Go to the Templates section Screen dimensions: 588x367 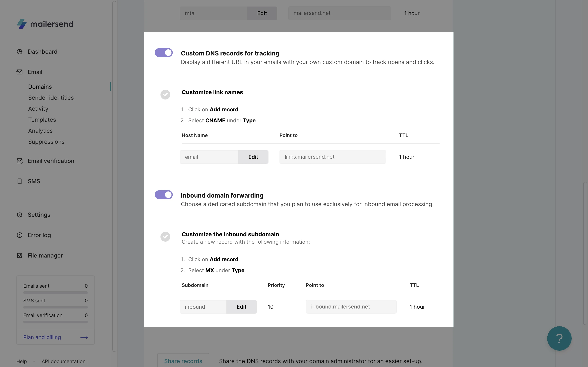coord(42,120)
